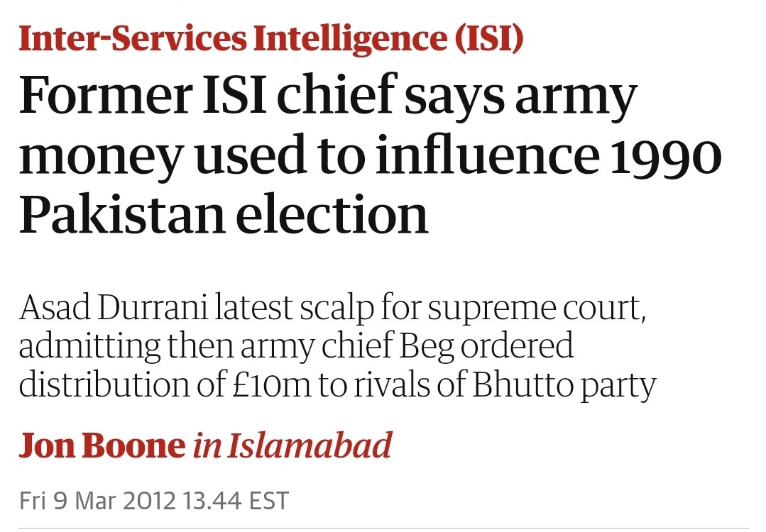Click the '13.44 EST' timestamp text

point(236,501)
